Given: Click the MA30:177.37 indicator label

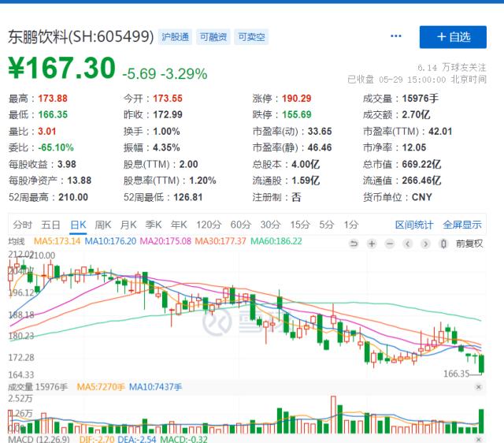Looking at the screenshot, I should pyautogui.click(x=220, y=241).
